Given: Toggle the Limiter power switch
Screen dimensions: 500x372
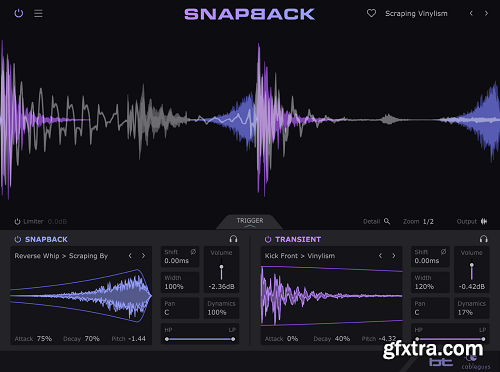Looking at the screenshot, I should tap(17, 221).
